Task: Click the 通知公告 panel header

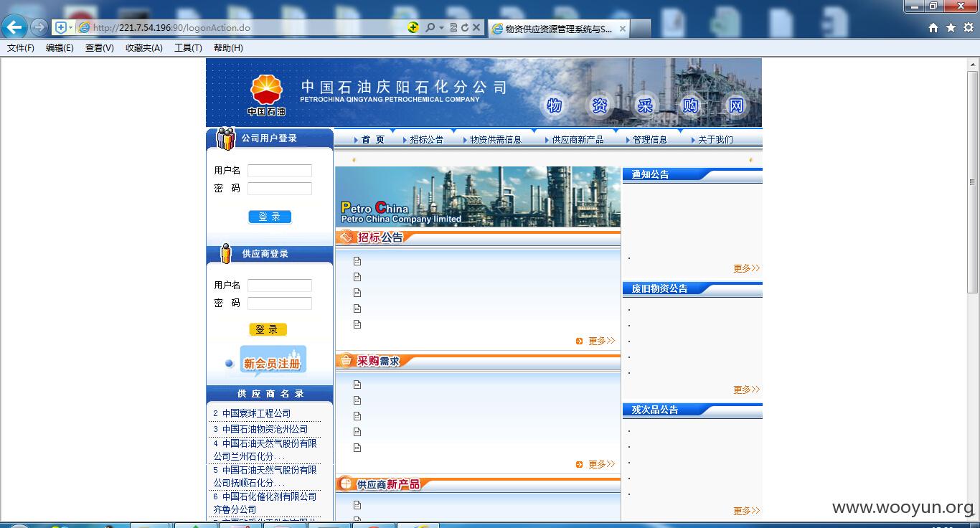Action: click(692, 174)
